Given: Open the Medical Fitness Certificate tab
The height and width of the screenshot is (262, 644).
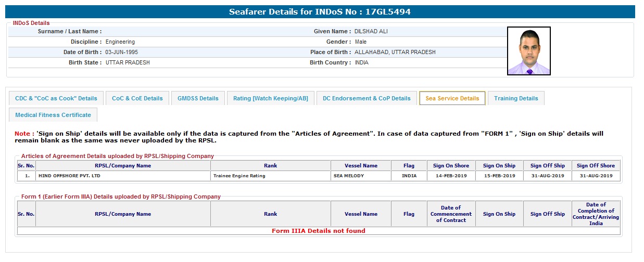Looking at the screenshot, I should (53, 115).
